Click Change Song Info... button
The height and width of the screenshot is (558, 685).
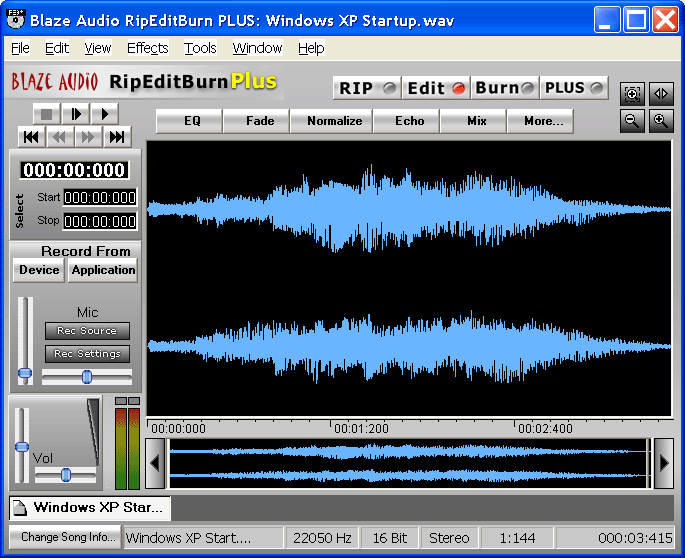coord(65,537)
